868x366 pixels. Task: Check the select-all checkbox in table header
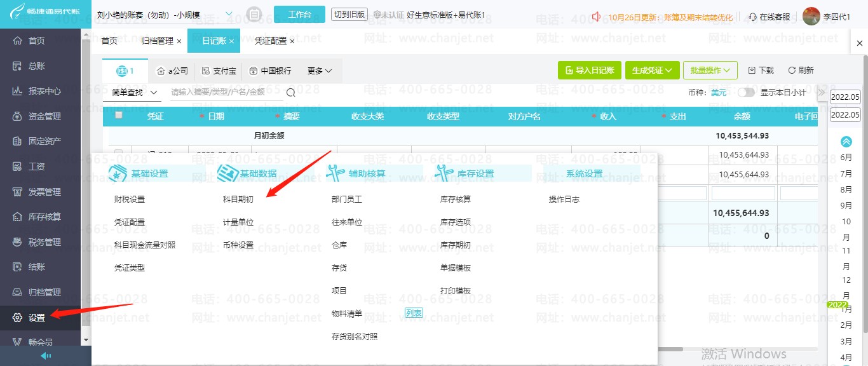pyautogui.click(x=118, y=116)
